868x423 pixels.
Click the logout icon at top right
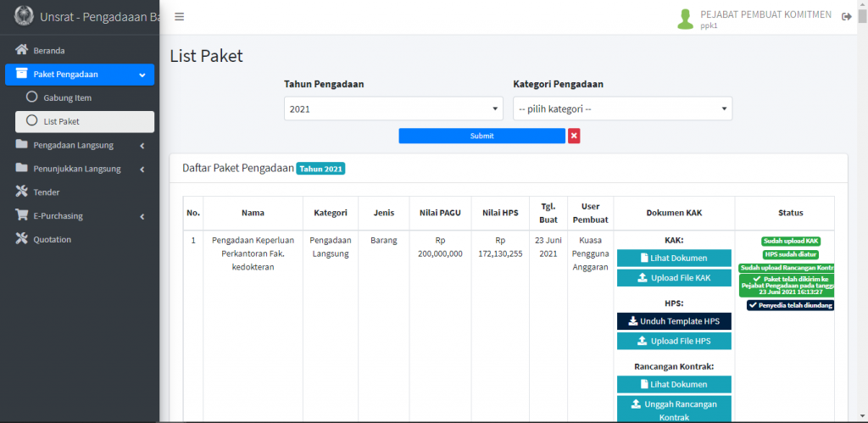click(x=848, y=16)
